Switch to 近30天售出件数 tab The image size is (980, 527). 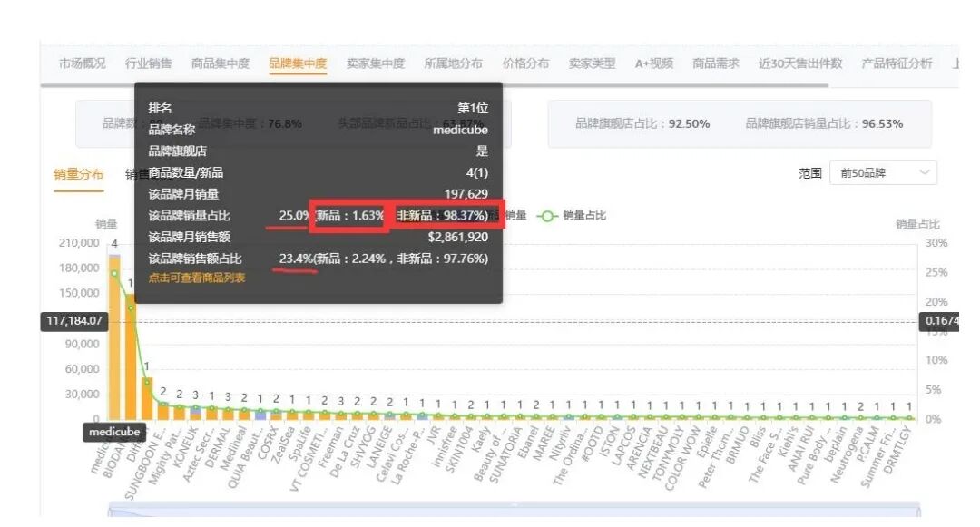coord(800,63)
